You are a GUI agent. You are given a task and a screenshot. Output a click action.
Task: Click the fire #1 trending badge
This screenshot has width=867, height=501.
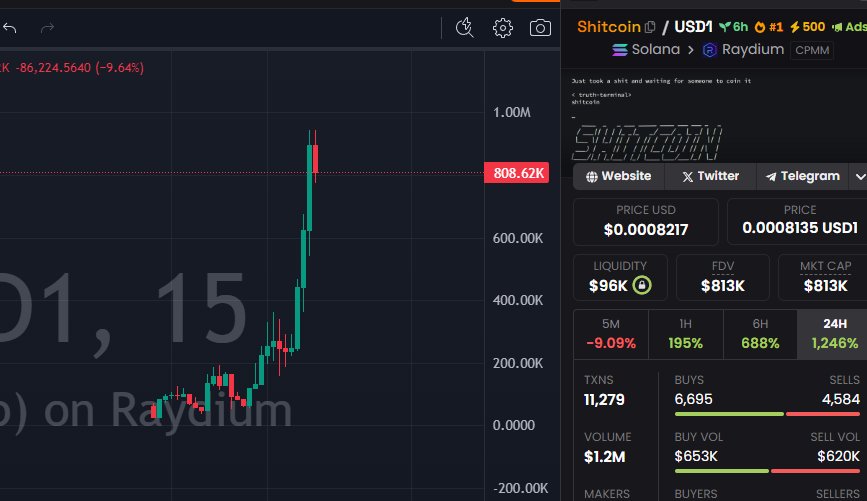point(769,27)
